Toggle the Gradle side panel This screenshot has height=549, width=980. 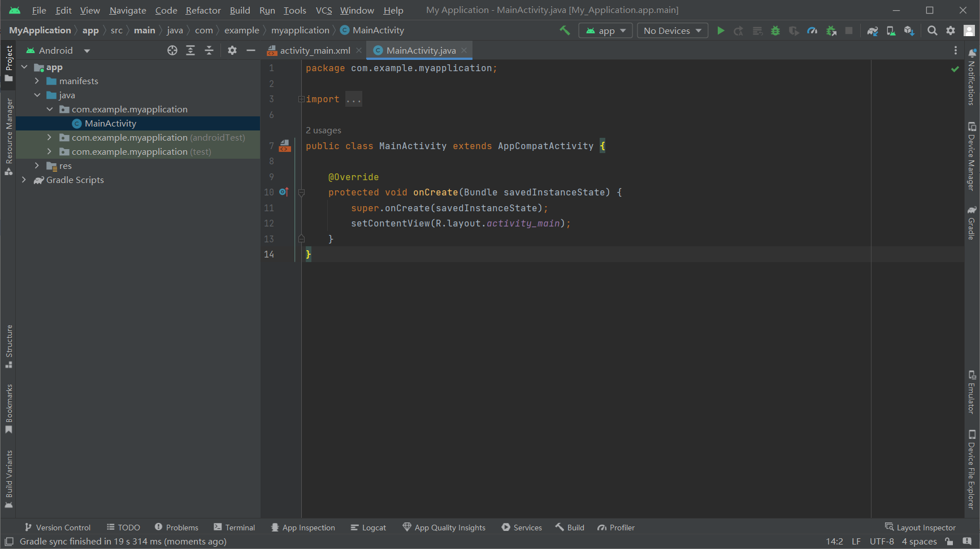(x=972, y=223)
